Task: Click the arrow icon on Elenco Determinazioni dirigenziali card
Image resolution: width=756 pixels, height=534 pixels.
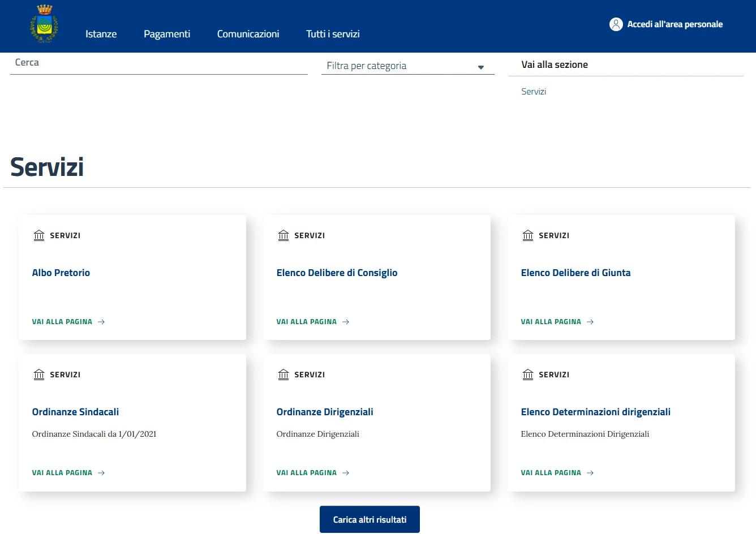Action: click(590, 473)
